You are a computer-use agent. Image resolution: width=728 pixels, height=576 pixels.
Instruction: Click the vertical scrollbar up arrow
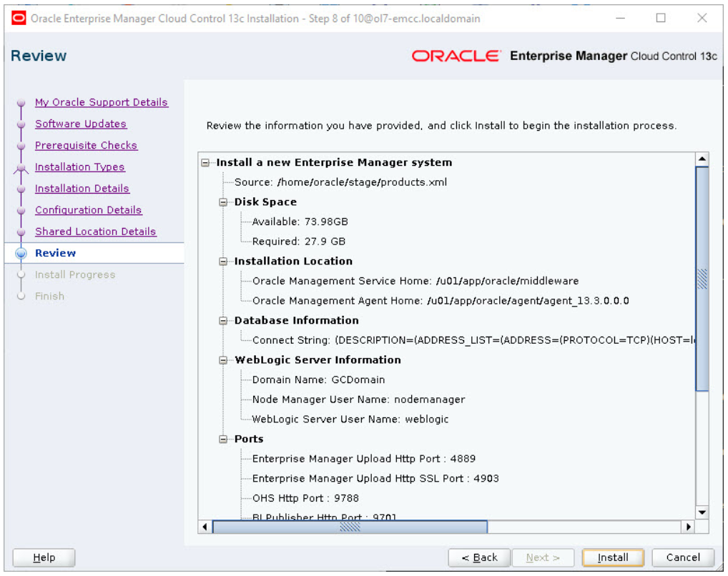point(702,159)
